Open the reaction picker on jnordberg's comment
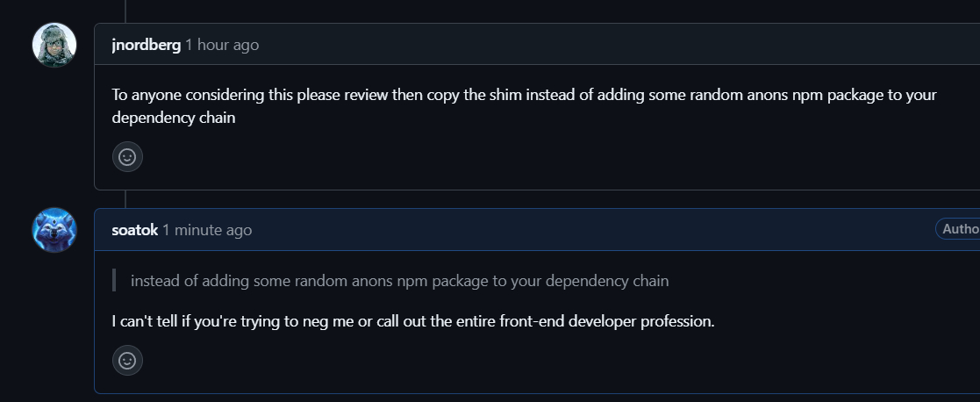Screen dimensions: 980x402 click(x=127, y=157)
